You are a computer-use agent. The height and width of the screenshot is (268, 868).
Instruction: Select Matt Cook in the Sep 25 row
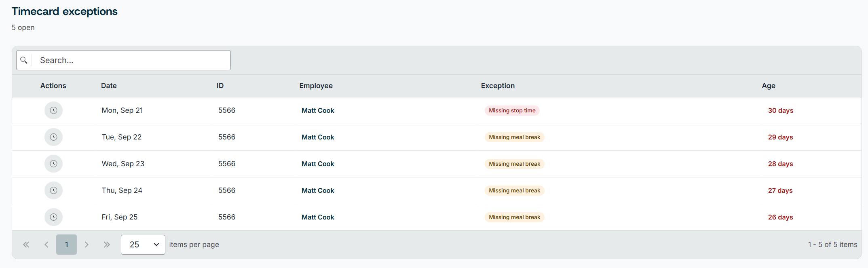318,217
